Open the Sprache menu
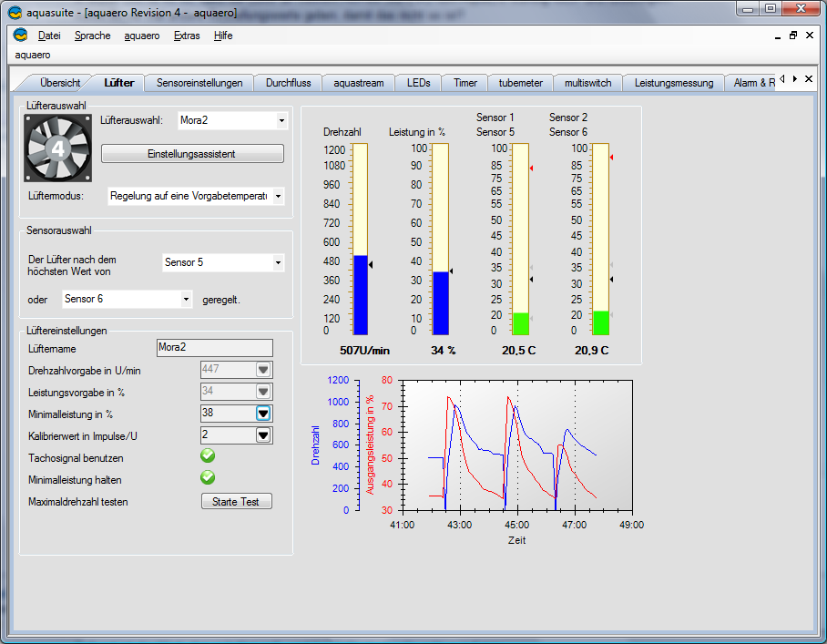 (x=92, y=36)
